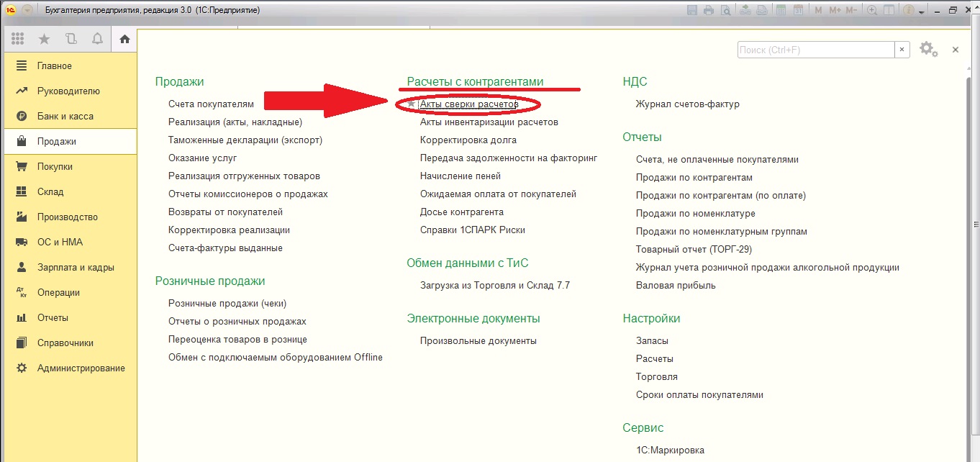
Task: Click the notifications bell icon
Action: 97,39
